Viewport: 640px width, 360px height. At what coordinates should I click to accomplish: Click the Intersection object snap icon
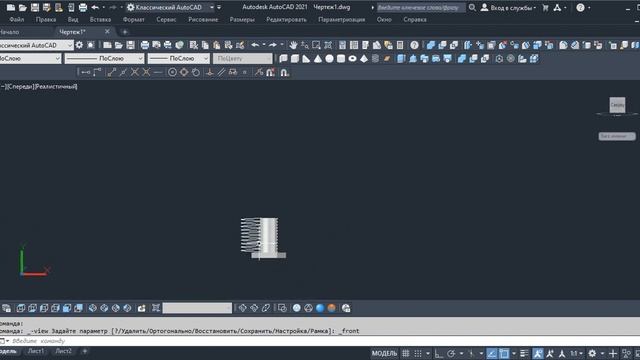135,73
